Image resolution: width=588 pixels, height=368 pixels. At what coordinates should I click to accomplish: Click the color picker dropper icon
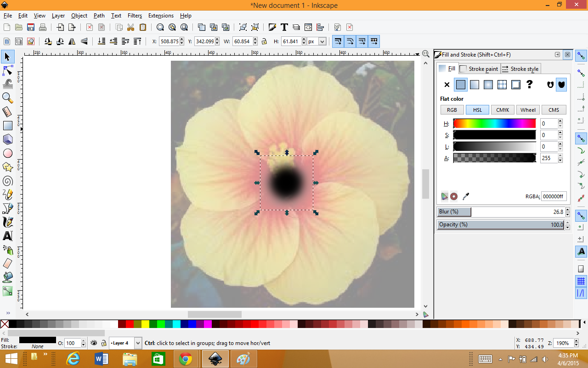pos(466,196)
